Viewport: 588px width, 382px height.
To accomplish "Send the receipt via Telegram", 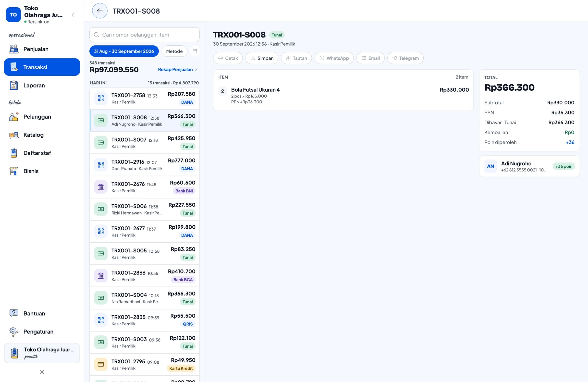I will (405, 58).
